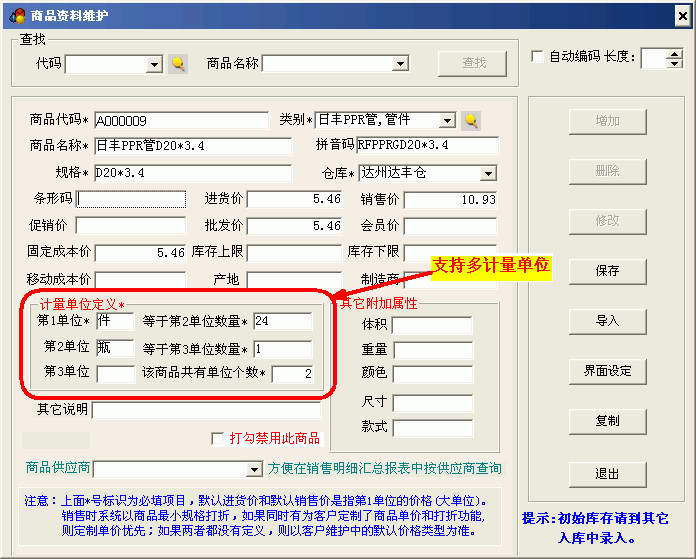Open the 商品供应商 dropdown
Screen dimensions: 696x559
click(254, 469)
